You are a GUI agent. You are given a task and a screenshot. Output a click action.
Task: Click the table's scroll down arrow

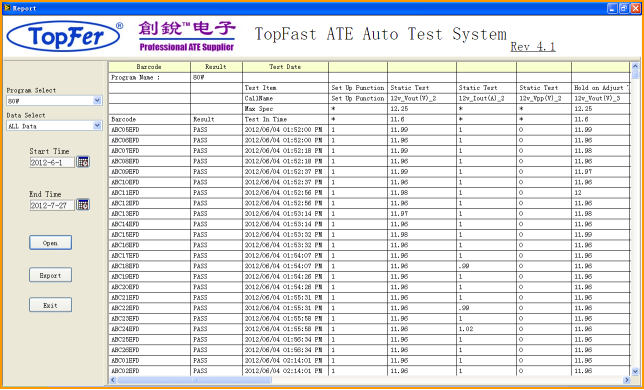pyautogui.click(x=635, y=371)
